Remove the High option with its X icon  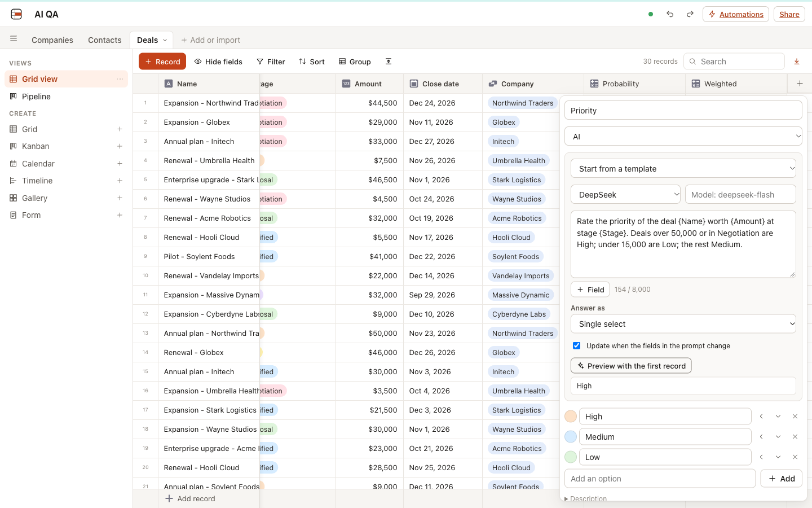coord(795,417)
